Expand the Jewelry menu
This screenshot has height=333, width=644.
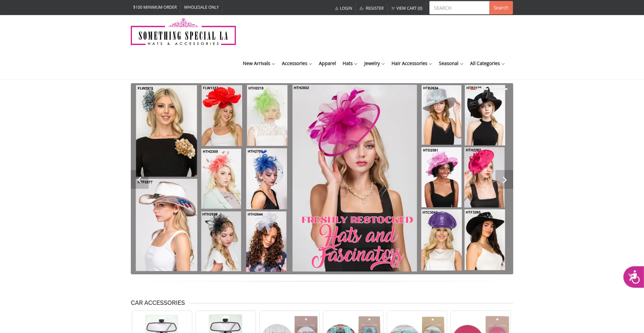tap(374, 63)
